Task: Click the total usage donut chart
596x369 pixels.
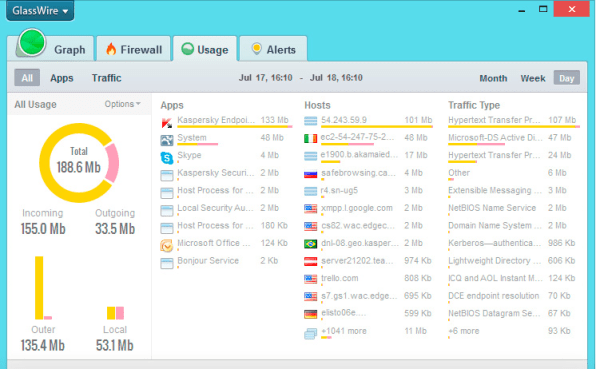Action: pyautogui.click(x=79, y=163)
